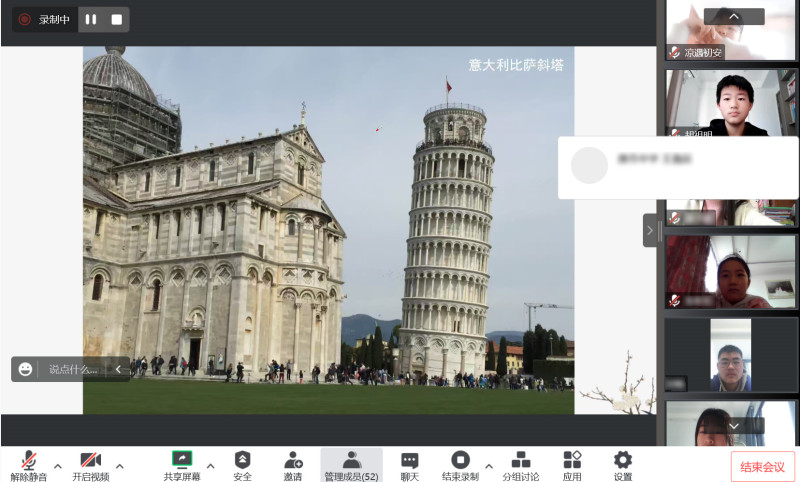This screenshot has height=482, width=800.
Task: Open the 安全 security options
Action: pos(242,465)
